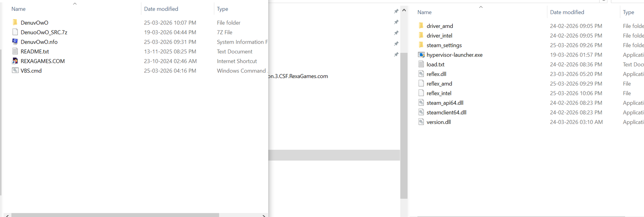Select the hypervisor-launcher.exe file name

pos(454,55)
